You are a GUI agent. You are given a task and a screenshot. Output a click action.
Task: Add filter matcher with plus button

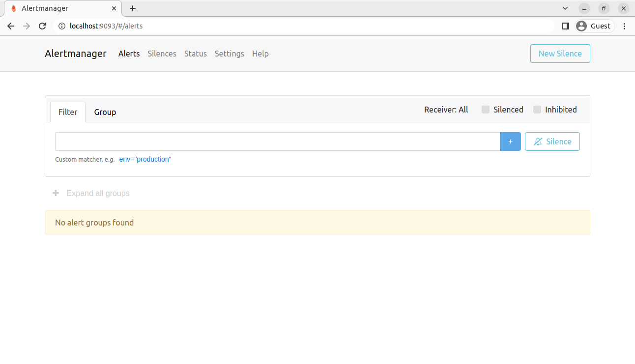[510, 141]
